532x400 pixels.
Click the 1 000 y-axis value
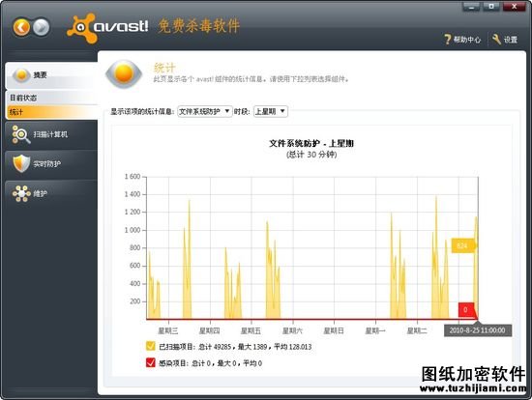133,230
